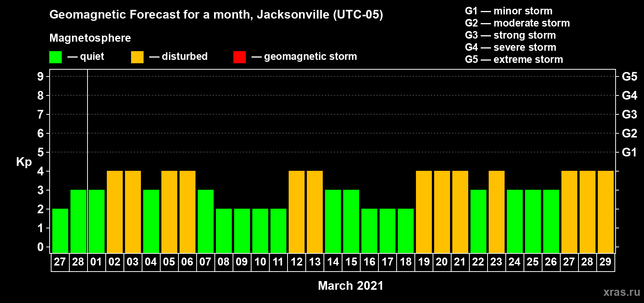
Task: Click the 'G3 — strong storm' legend line
Action: click(510, 35)
